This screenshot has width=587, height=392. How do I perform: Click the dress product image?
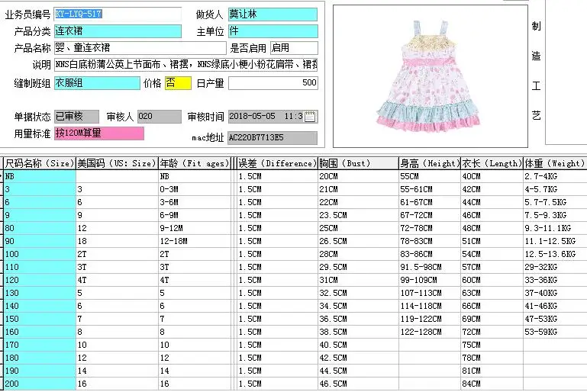(431, 76)
